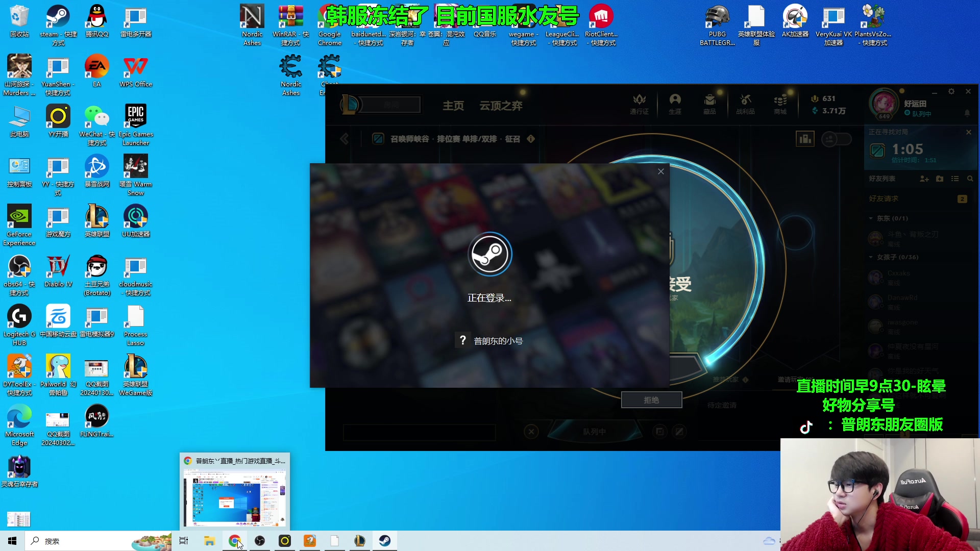This screenshot has width=980, height=551.
Task: Open the PUBG BATTLEGROUNDS desktop icon
Action: coord(717,24)
